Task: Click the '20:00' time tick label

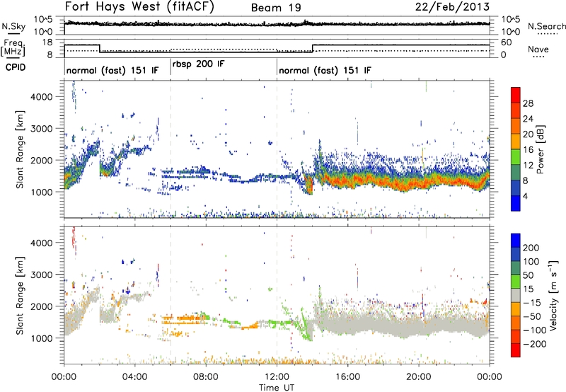Action: coord(419,377)
